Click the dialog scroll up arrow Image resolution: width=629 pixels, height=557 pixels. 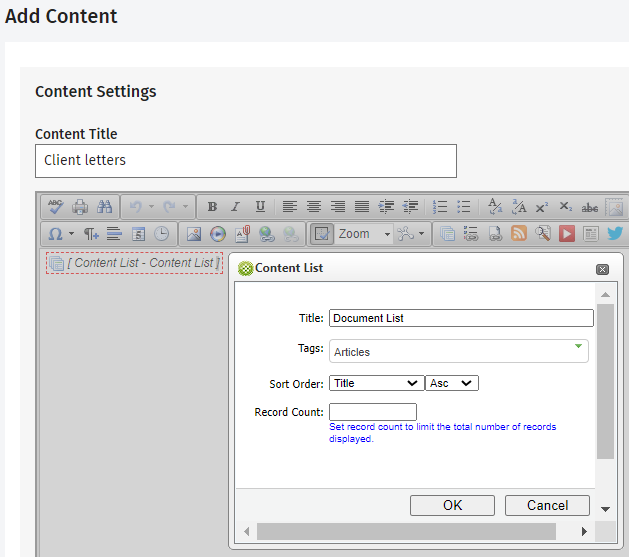click(606, 295)
